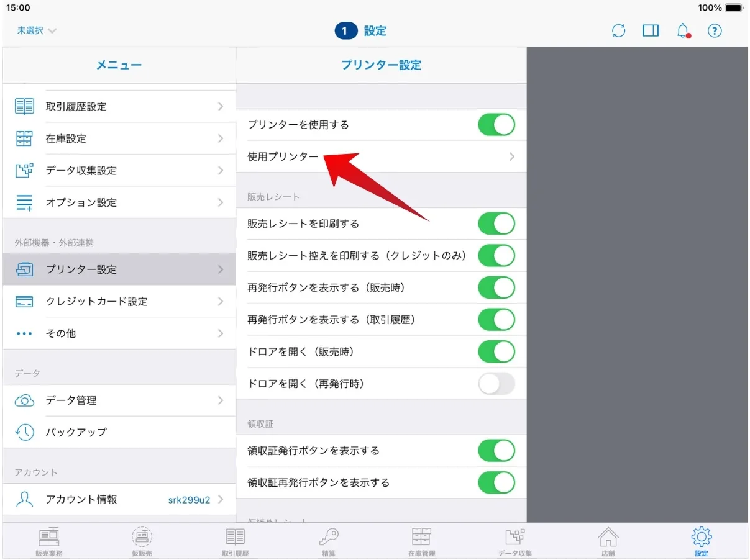This screenshot has width=750, height=560.
Task: Enable ドロアを開く（再発行時） switch
Action: 496,384
